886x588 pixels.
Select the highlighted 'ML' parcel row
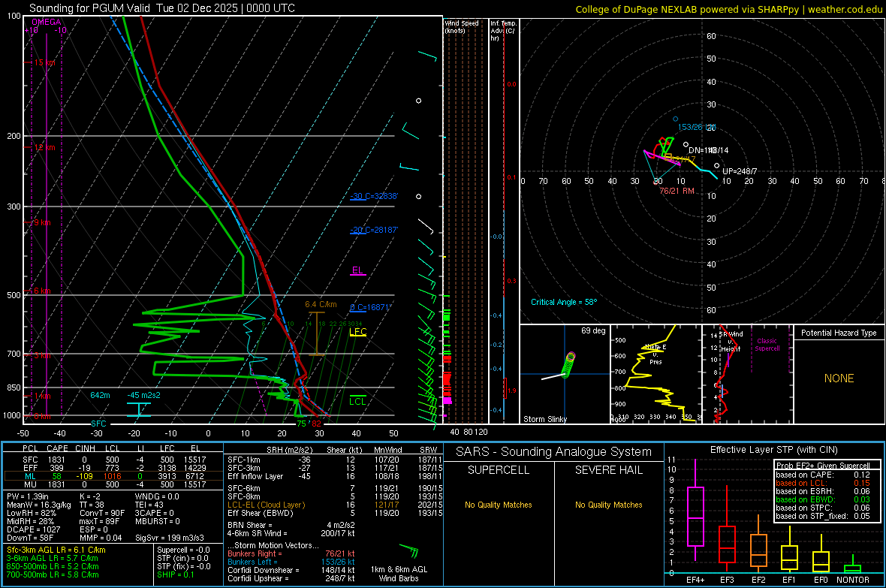coord(113,476)
